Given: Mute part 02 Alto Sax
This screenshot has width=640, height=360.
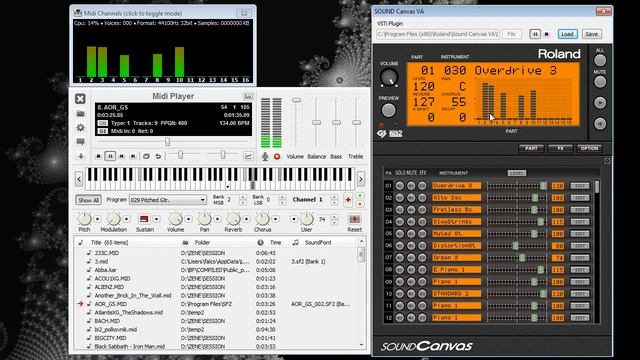Looking at the screenshot, I should pyautogui.click(x=411, y=198).
